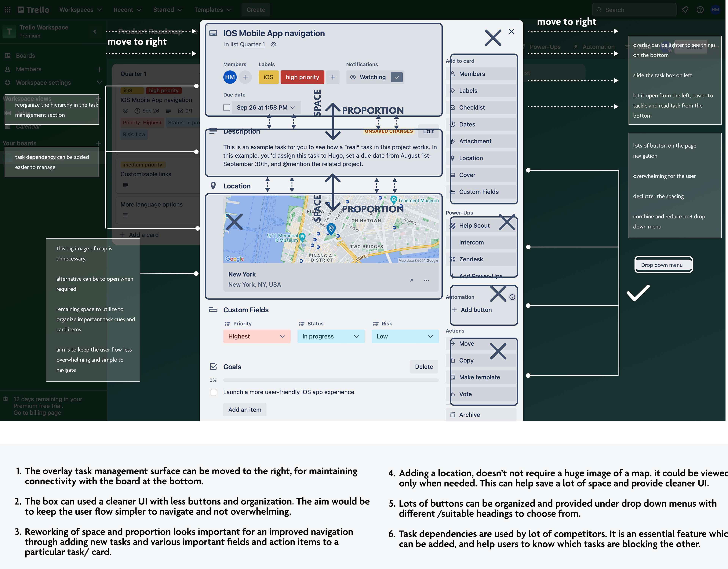Click the Create button

(256, 10)
